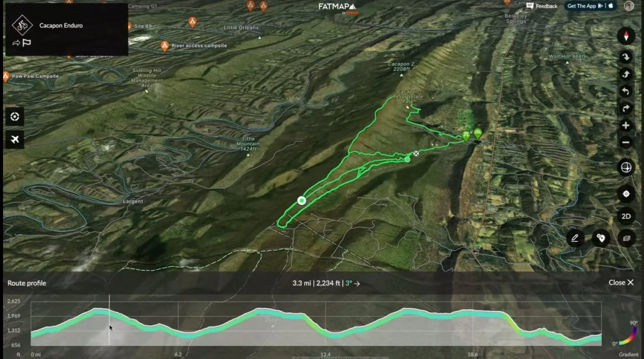Open the globe map style selector
The height and width of the screenshot is (359, 644).
tap(626, 167)
